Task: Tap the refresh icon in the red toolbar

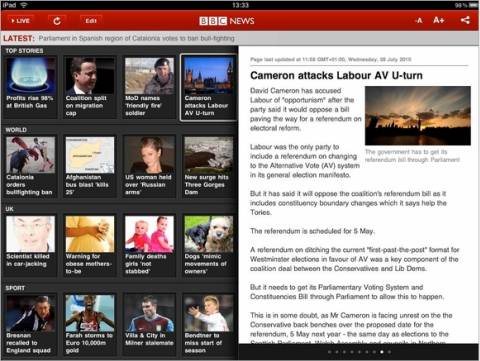Action: [x=57, y=21]
